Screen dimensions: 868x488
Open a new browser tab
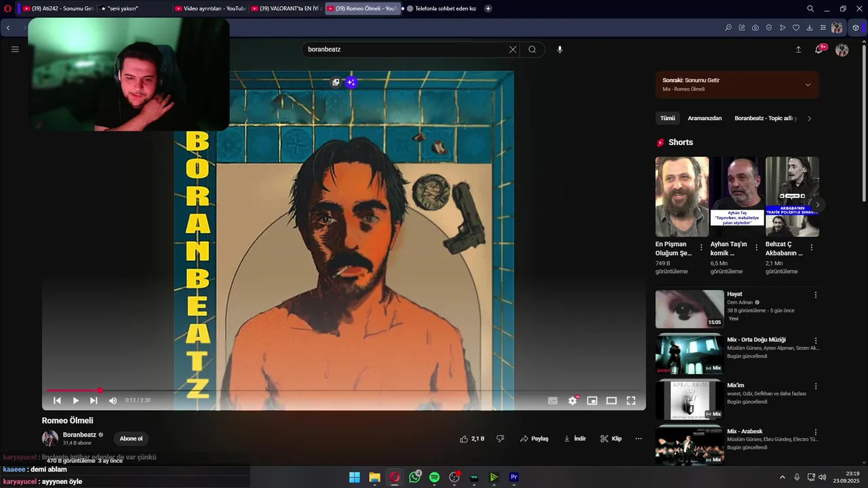pos(488,9)
